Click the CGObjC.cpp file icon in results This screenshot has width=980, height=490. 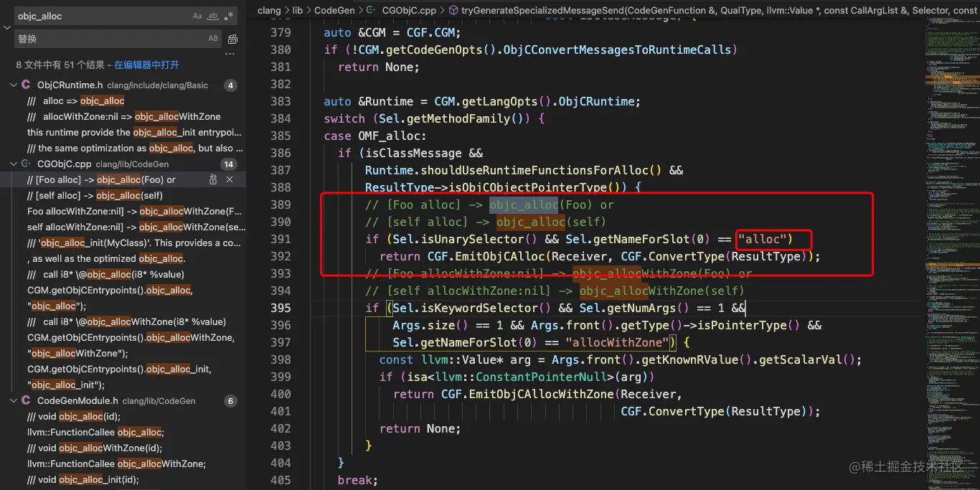coord(27,164)
